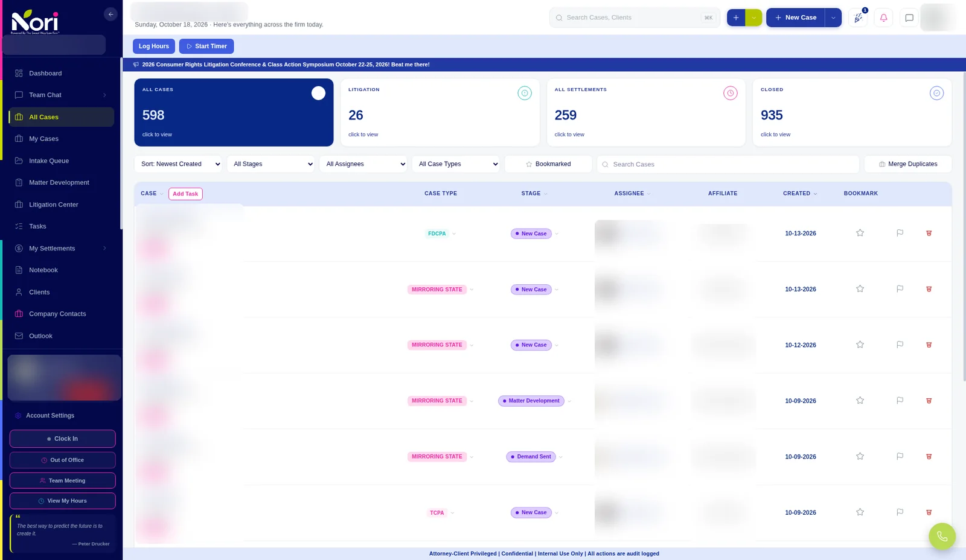This screenshot has height=560, width=966.
Task: Start Timer button
Action: (x=206, y=46)
